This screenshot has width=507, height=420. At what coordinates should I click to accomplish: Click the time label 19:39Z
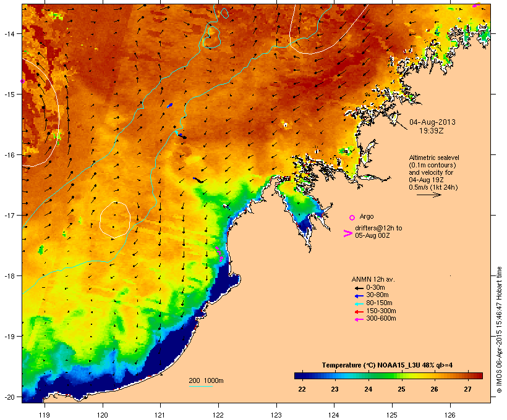pos(432,131)
